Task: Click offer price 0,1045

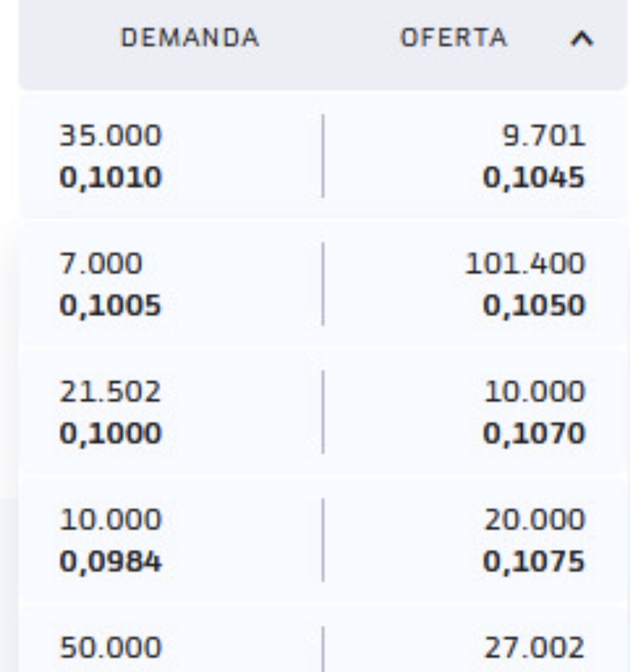Action: pos(534,178)
